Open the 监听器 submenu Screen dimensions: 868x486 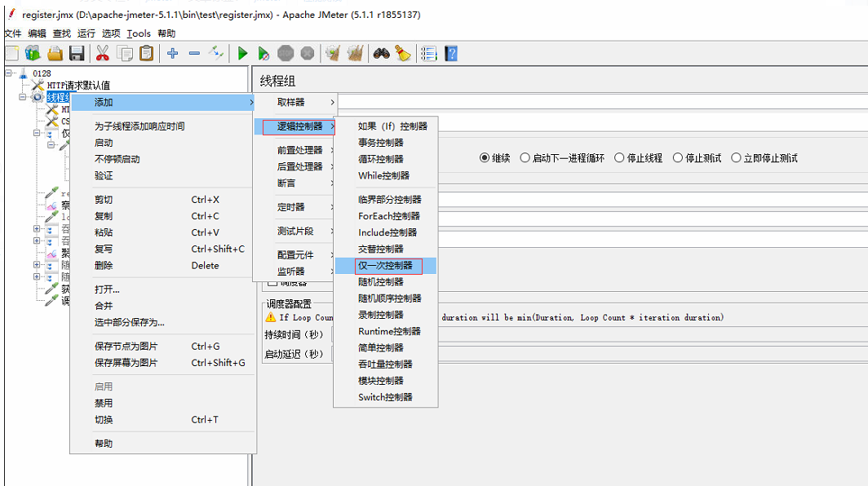tap(294, 272)
